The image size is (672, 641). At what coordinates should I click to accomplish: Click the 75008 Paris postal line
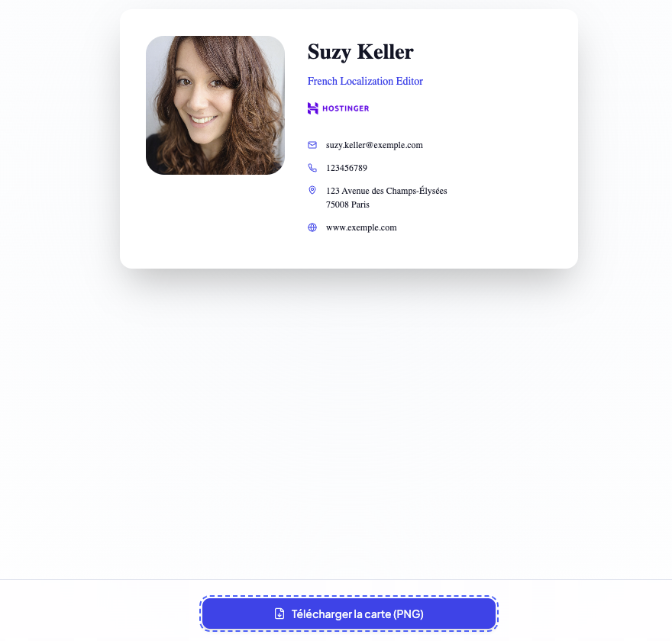point(347,205)
